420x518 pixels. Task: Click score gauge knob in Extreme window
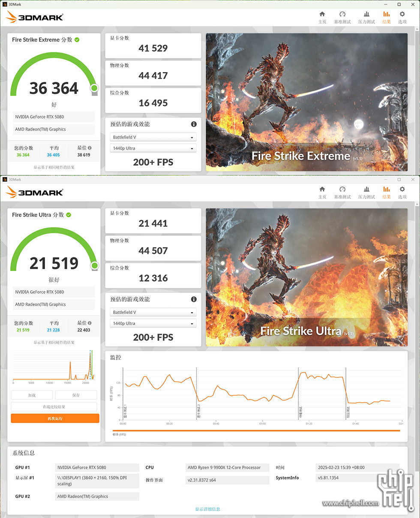94,88
